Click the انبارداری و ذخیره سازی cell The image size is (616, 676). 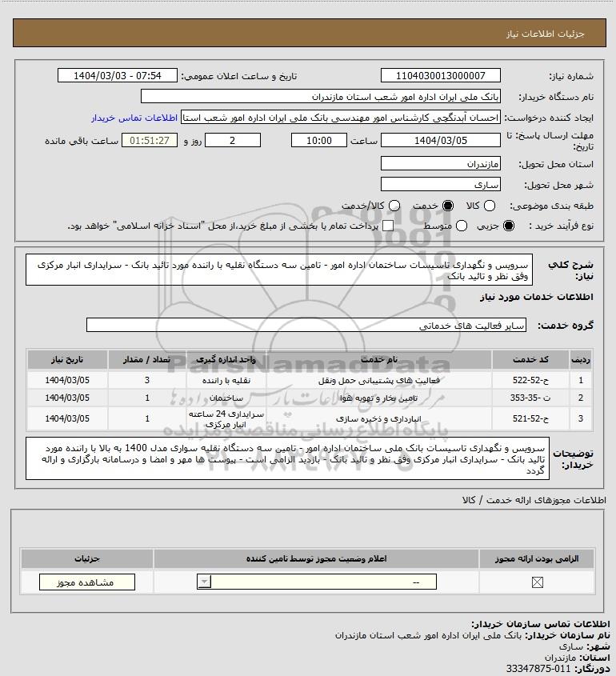[379, 418]
